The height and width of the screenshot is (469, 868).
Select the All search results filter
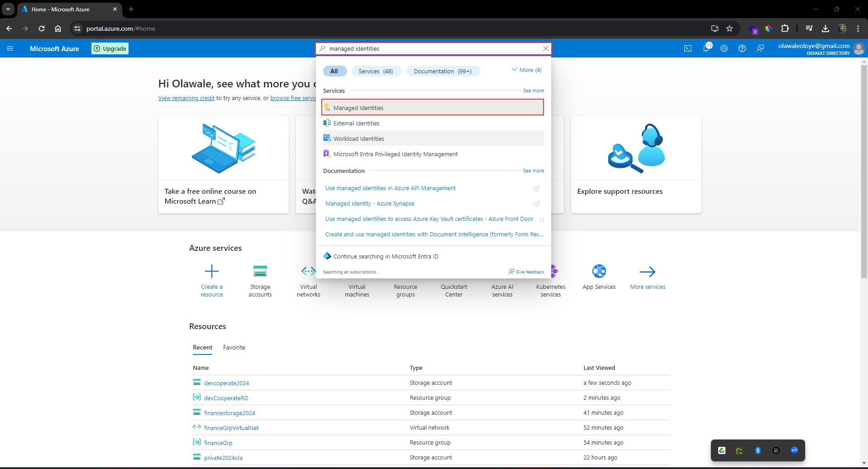(x=334, y=71)
